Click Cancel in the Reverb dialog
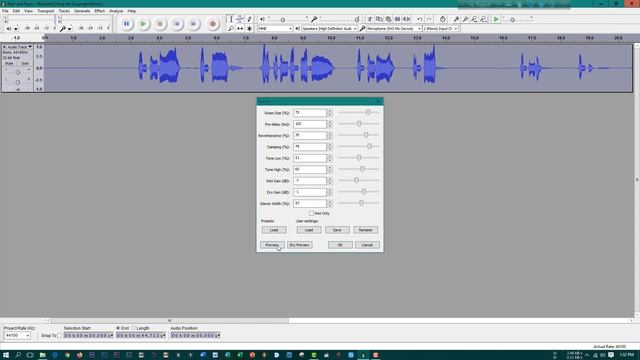The image size is (640, 360). pyautogui.click(x=367, y=245)
